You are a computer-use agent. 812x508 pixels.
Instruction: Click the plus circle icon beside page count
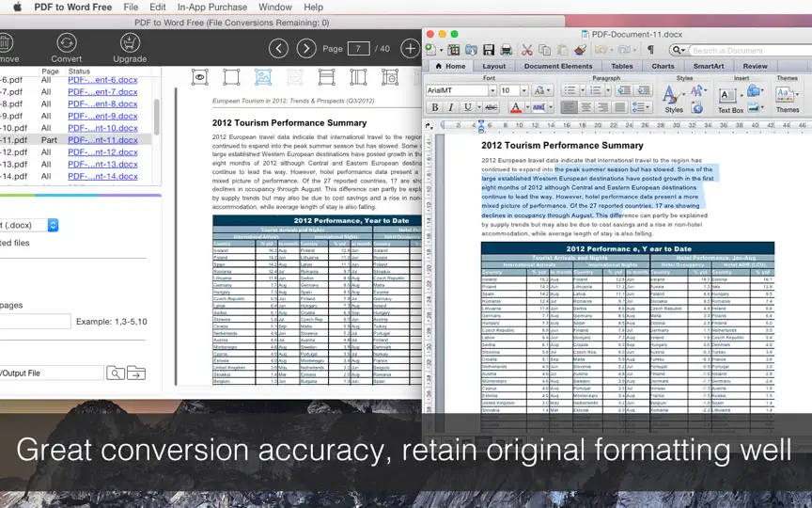[x=410, y=49]
